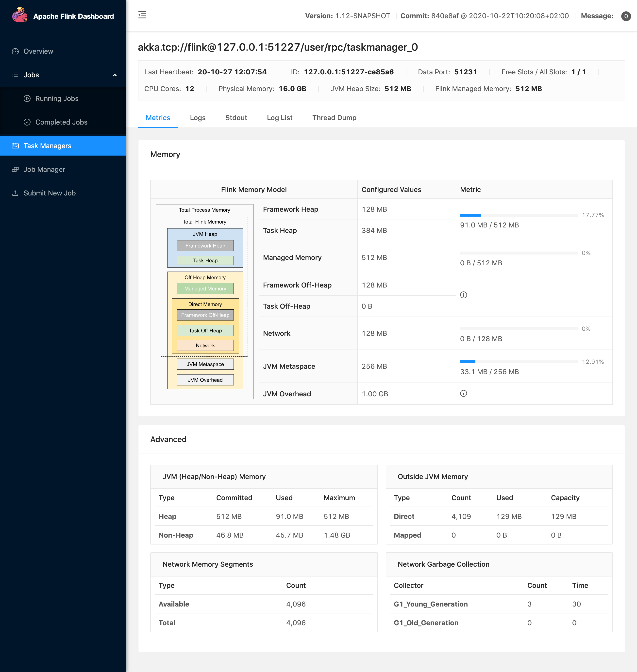Click Task Off-Heap box in memory diagram
The height and width of the screenshot is (672, 637).
pyautogui.click(x=205, y=331)
